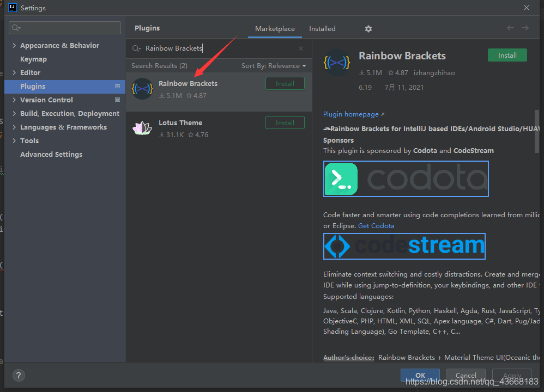Open plugin search options magnifier icon
Screen dimensions: 544x392
pyautogui.click(x=136, y=48)
